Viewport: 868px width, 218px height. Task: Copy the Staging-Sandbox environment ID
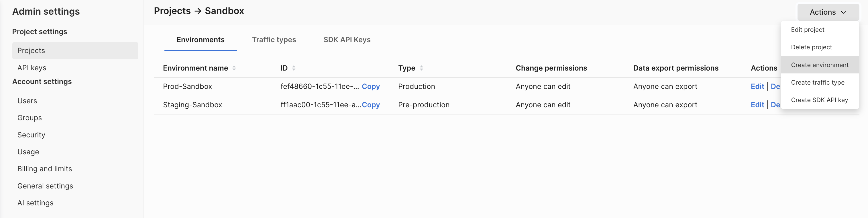tap(371, 105)
